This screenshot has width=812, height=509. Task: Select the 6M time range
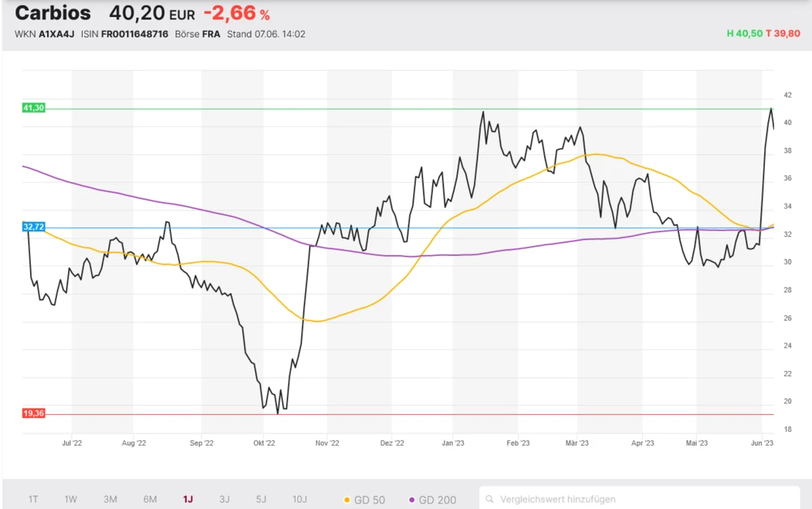150,499
